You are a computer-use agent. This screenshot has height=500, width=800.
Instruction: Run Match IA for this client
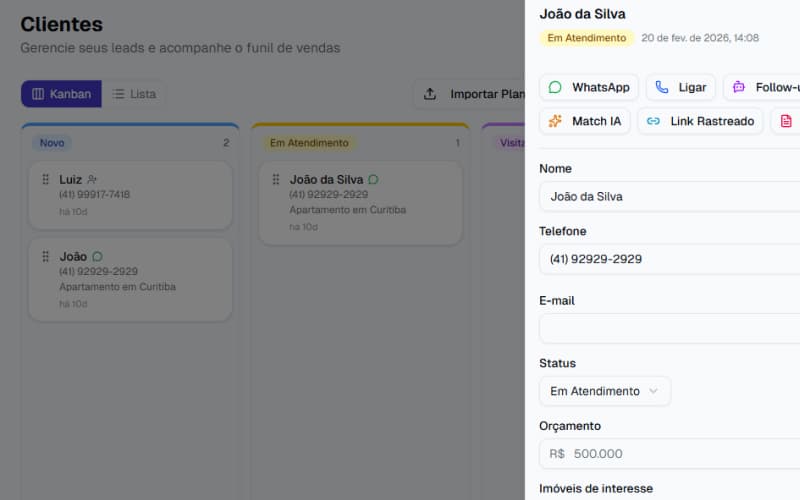[585, 121]
